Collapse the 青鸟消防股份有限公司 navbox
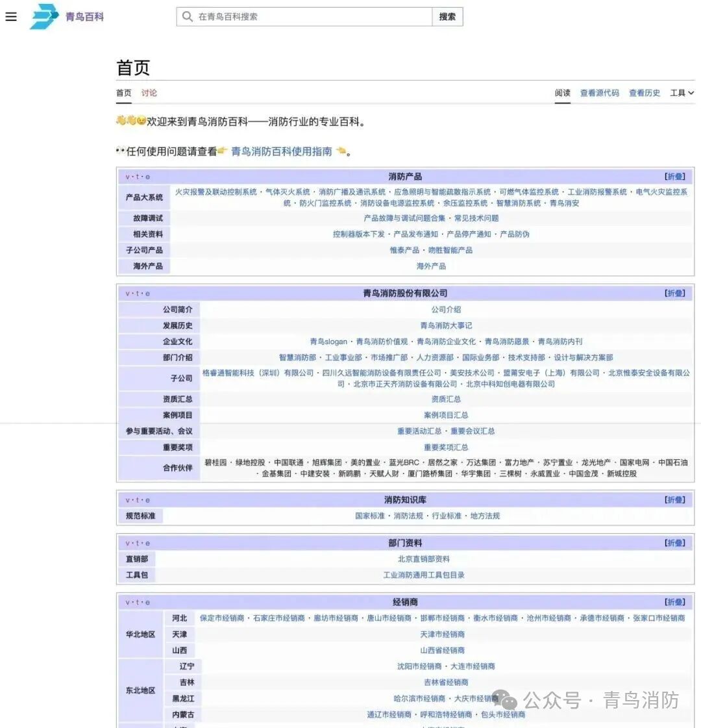 click(x=674, y=293)
